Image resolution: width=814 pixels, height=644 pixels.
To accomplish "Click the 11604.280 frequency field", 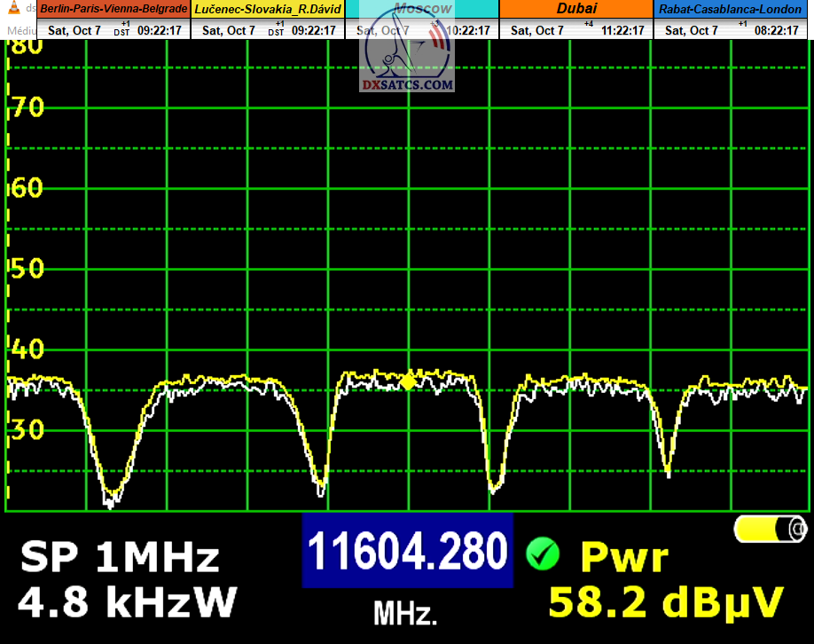I will (x=408, y=551).
